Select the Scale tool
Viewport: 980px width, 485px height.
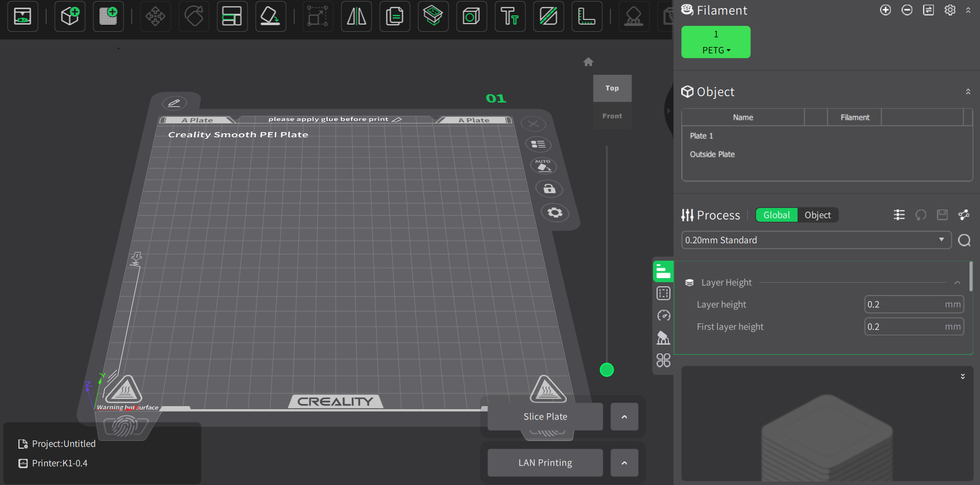pos(318,16)
